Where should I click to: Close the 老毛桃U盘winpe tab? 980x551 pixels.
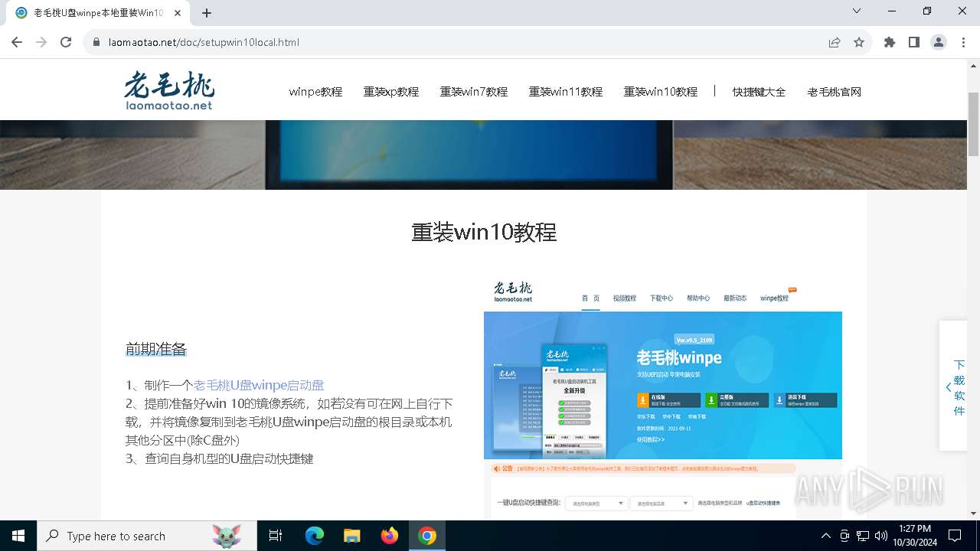point(178,13)
